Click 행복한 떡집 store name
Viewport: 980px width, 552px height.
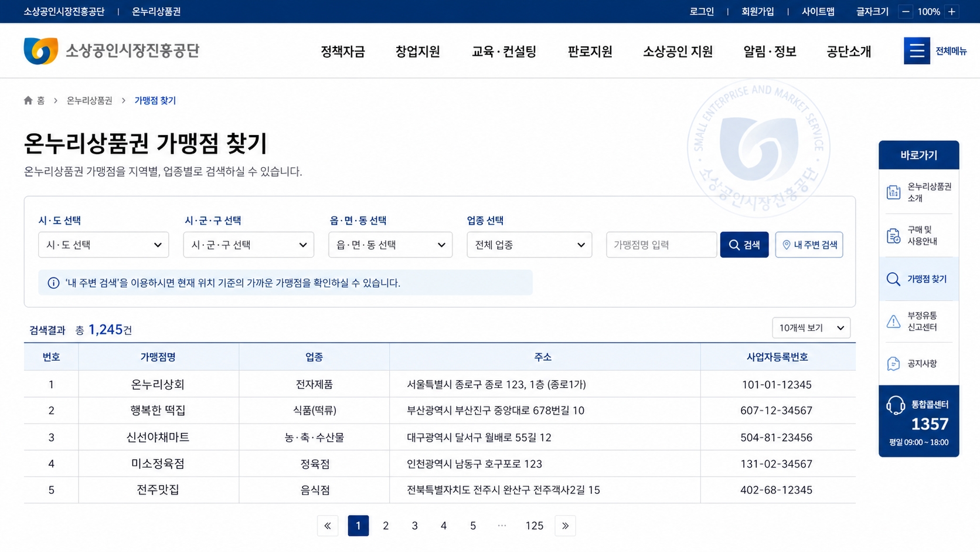coord(158,411)
